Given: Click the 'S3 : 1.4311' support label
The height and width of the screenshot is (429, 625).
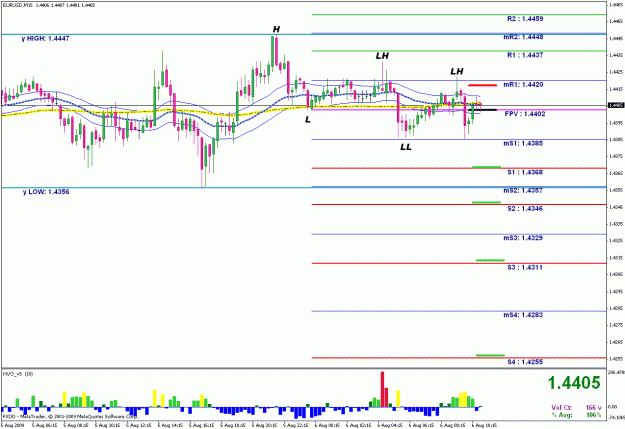Looking at the screenshot, I should tap(525, 268).
